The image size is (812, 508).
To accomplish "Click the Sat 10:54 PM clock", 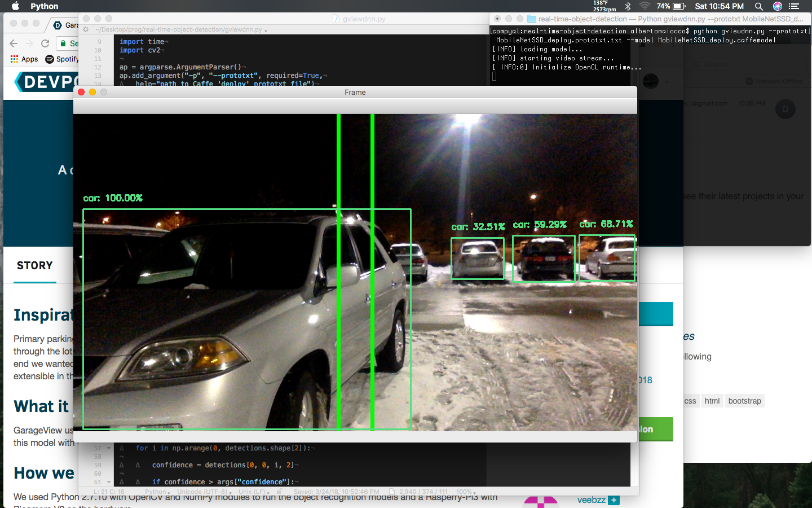I will tap(719, 6).
